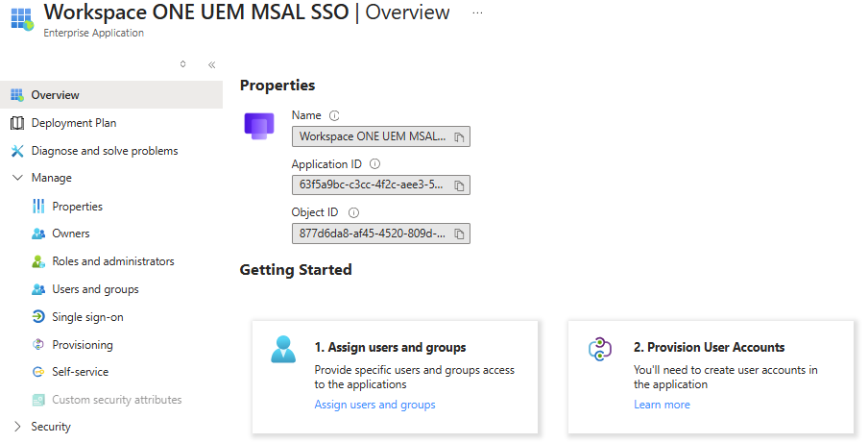Click the Name text field
The width and height of the screenshot is (868, 443).
[381, 136]
